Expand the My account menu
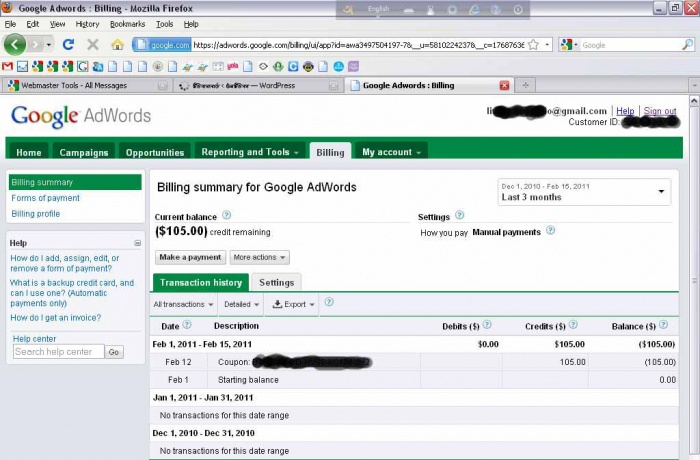Image resolution: width=700 pixels, height=460 pixels. (x=392, y=152)
